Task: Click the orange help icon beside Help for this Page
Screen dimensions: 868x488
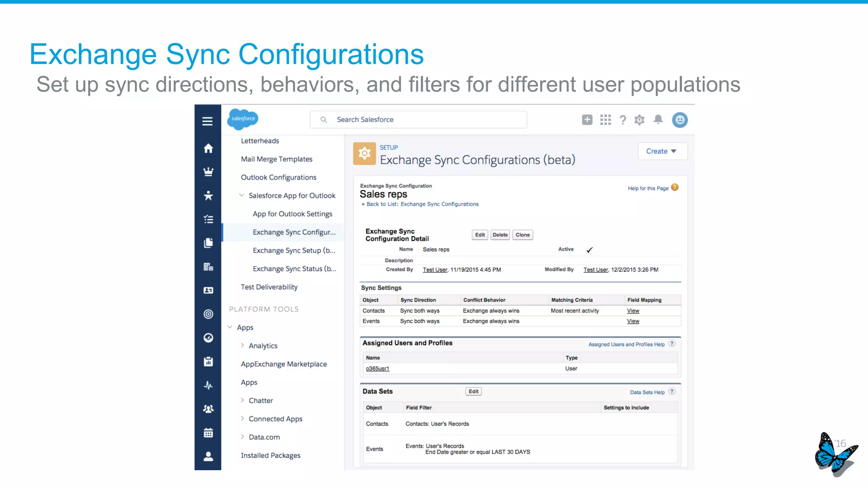Action: click(675, 187)
